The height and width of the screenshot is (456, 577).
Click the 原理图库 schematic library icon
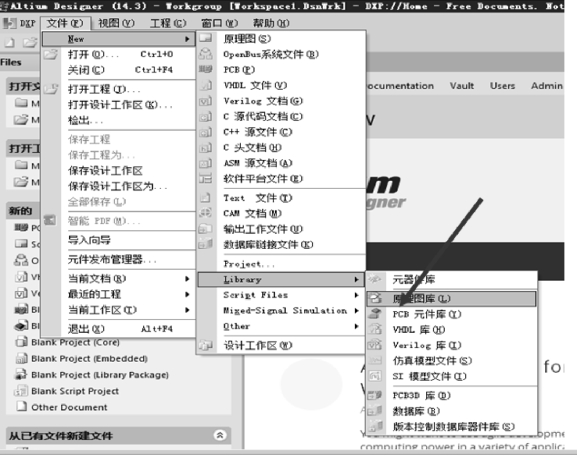(x=375, y=298)
